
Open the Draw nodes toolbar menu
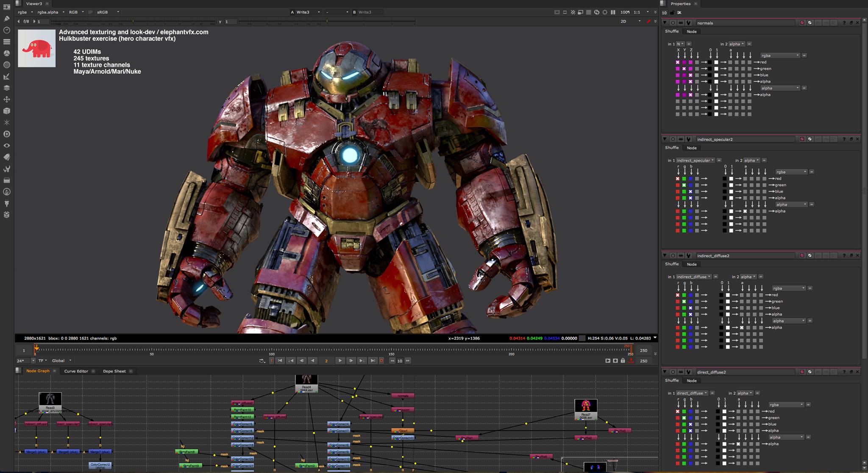pos(6,19)
